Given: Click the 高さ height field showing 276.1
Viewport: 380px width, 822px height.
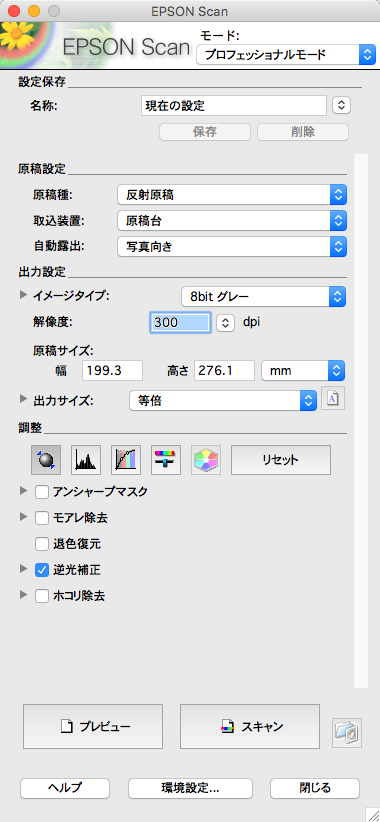Looking at the screenshot, I should (224, 370).
